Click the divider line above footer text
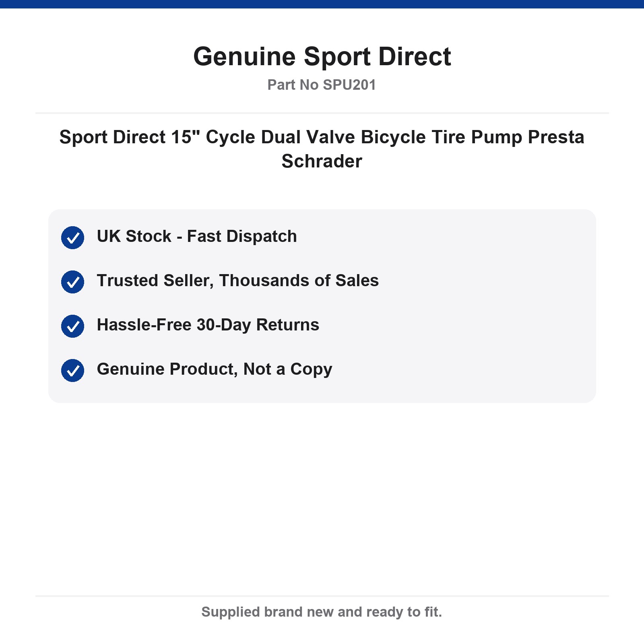Viewport: 644px width, 644px height. (322, 596)
